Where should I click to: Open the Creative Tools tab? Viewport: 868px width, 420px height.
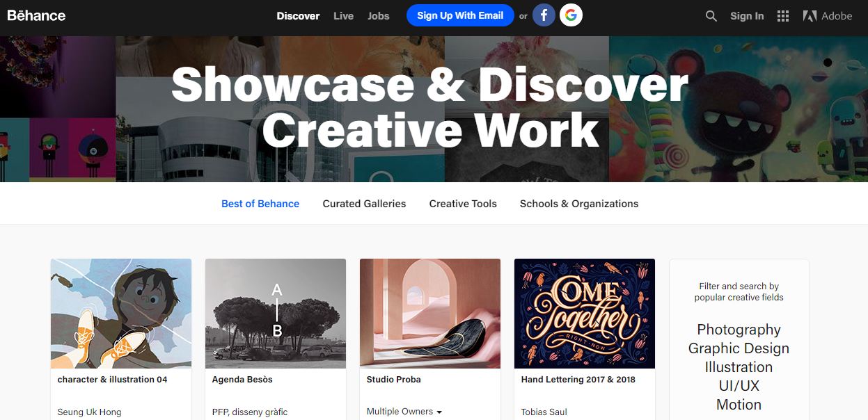tap(462, 203)
